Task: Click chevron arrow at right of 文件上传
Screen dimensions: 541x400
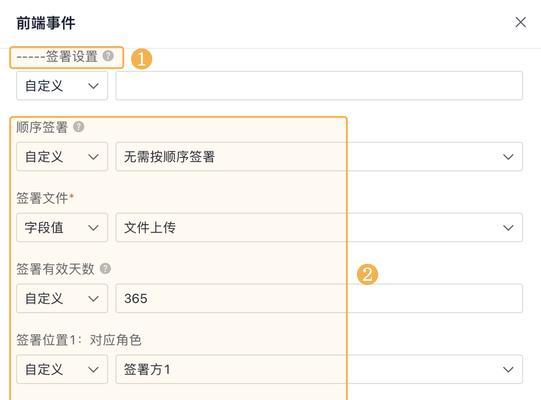Action: pyautogui.click(x=508, y=228)
